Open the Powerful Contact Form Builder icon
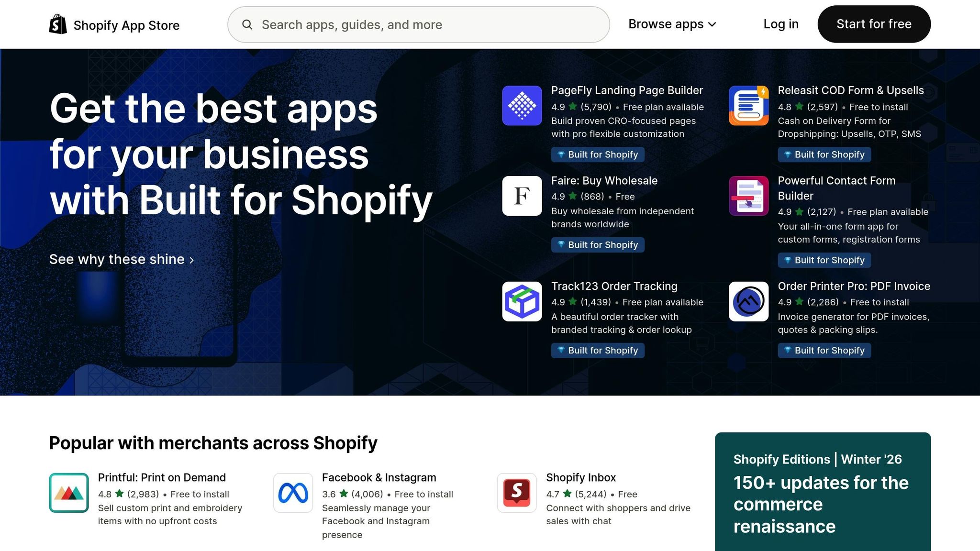The height and width of the screenshot is (551, 980). (x=748, y=196)
